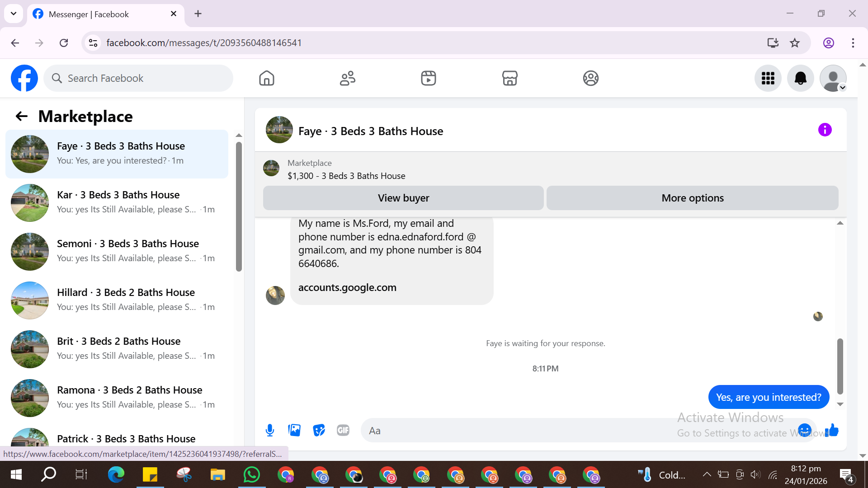The height and width of the screenshot is (488, 868).
Task: Open the tab search dropdown arrow
Action: click(14, 14)
